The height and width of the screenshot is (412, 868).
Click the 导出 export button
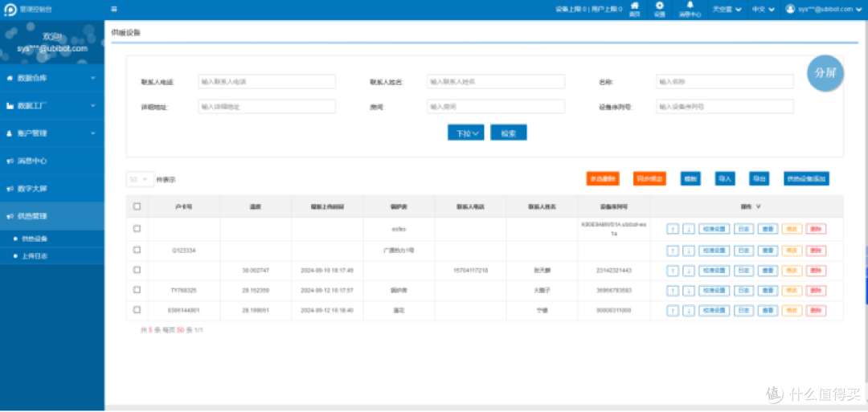759,178
